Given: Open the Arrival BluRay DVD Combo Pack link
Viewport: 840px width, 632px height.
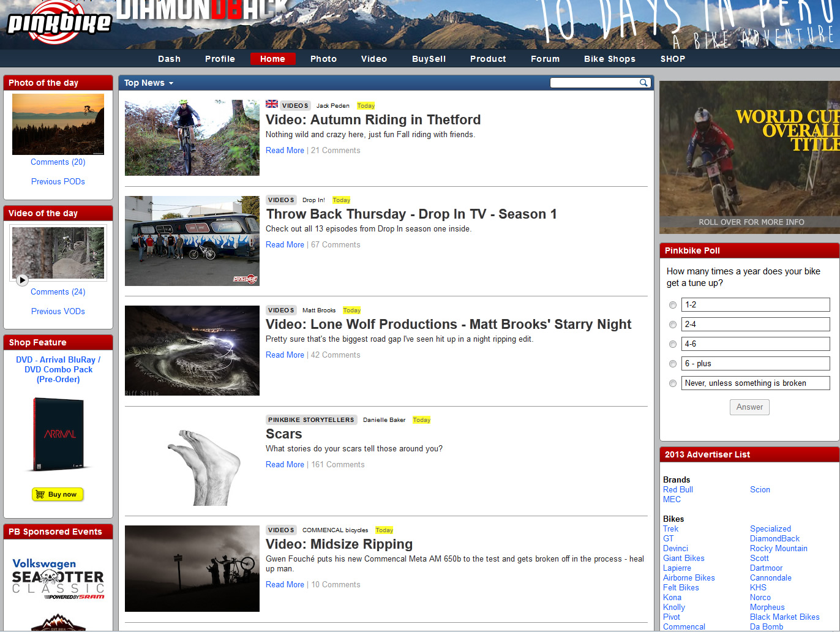Looking at the screenshot, I should (x=58, y=370).
